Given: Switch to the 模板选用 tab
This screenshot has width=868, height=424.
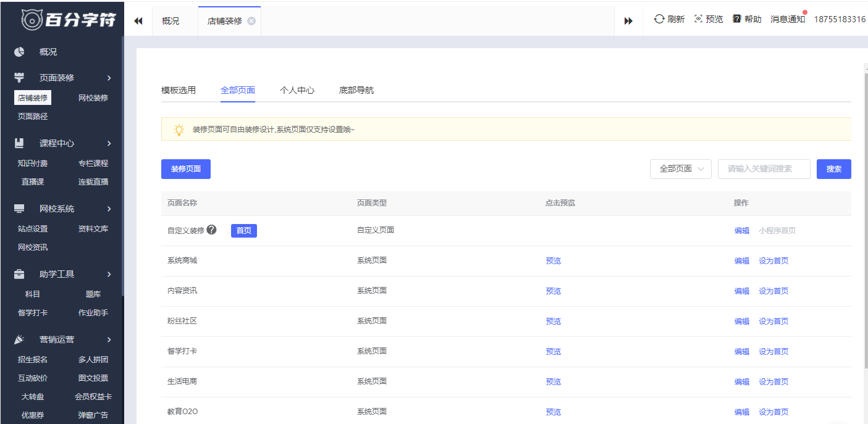Looking at the screenshot, I should click(x=179, y=90).
